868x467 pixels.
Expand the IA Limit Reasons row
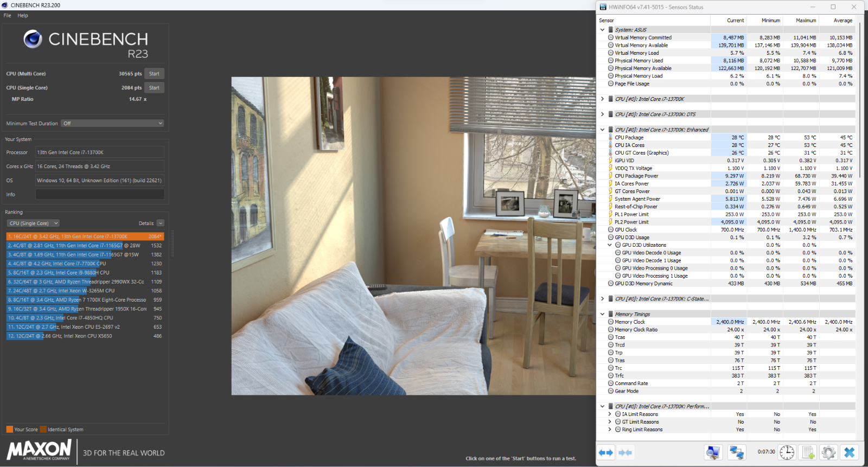pyautogui.click(x=610, y=414)
